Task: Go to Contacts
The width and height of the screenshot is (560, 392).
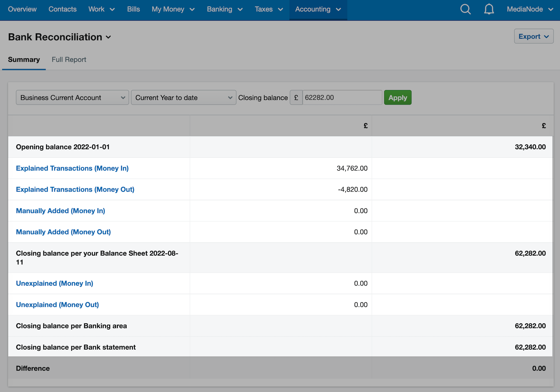Action: 62,9
